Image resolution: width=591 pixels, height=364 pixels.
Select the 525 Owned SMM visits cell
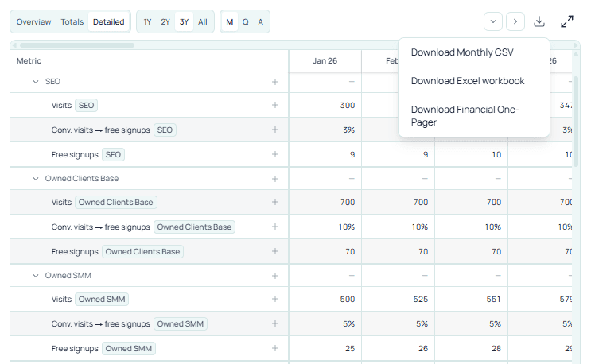pos(398,300)
